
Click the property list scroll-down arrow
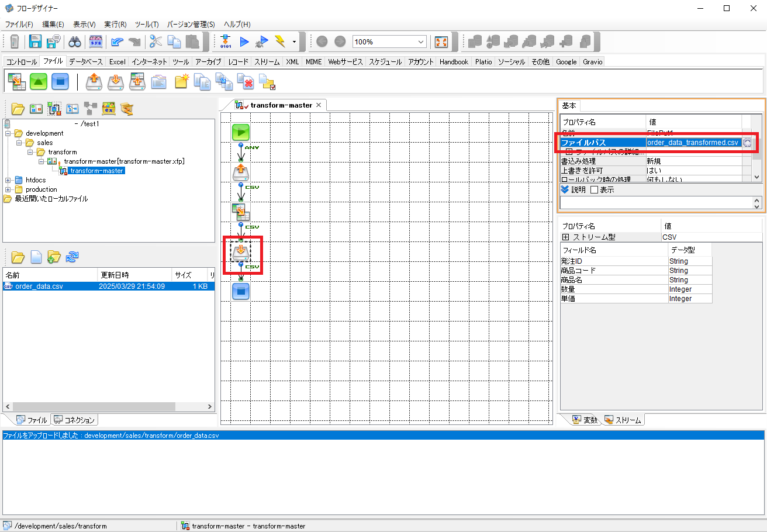tap(757, 177)
